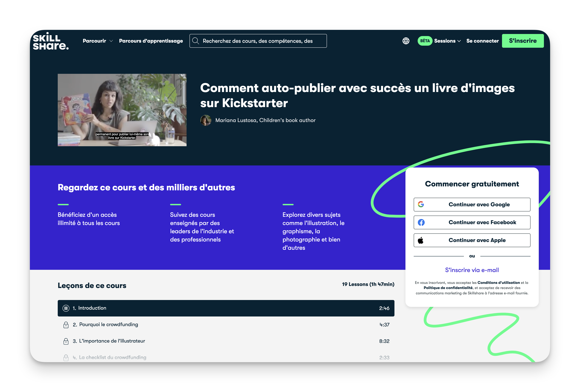Click the Skillshare logo
The width and height of the screenshot is (580, 392).
point(51,41)
